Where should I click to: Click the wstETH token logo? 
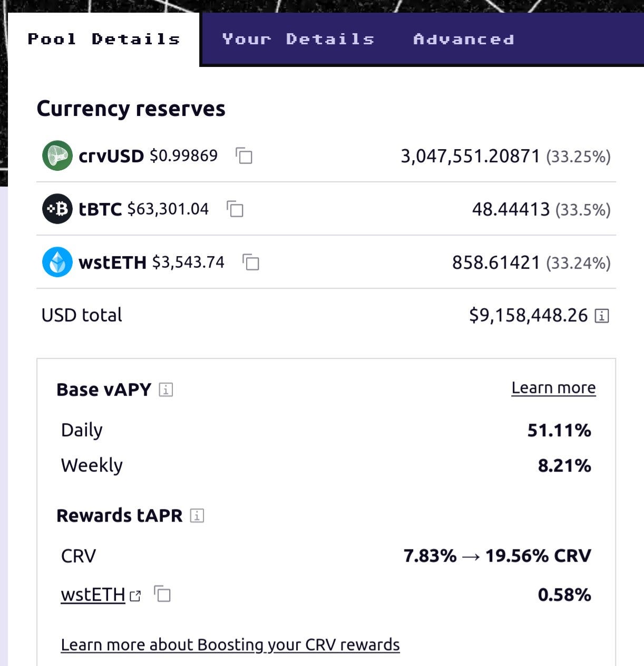coord(57,262)
